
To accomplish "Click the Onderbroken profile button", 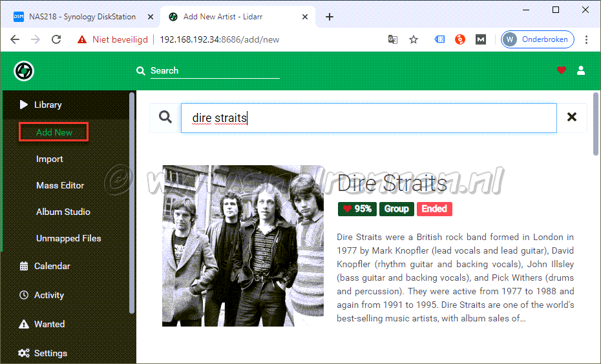I will pyautogui.click(x=538, y=39).
